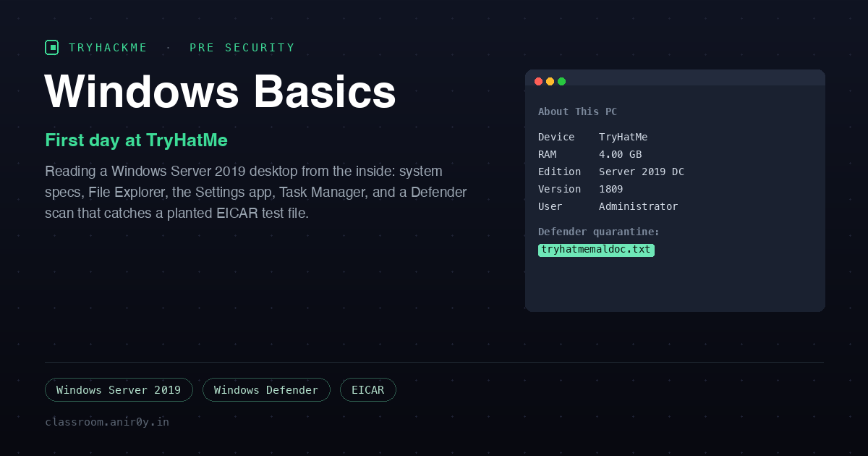This screenshot has width=868, height=456.
Task: Click the Edition value Server 2019 DC
Action: point(642,172)
